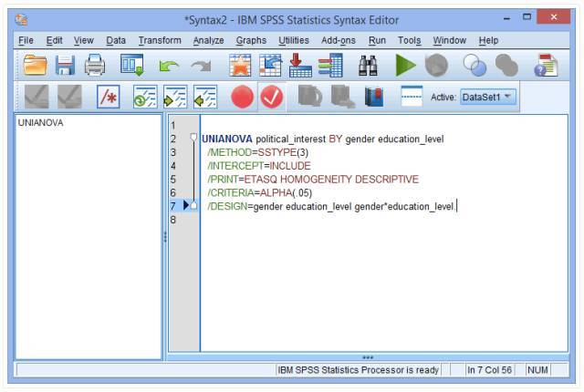Open the Graphs menu
Image resolution: width=584 pixels, height=392 pixels.
point(251,40)
